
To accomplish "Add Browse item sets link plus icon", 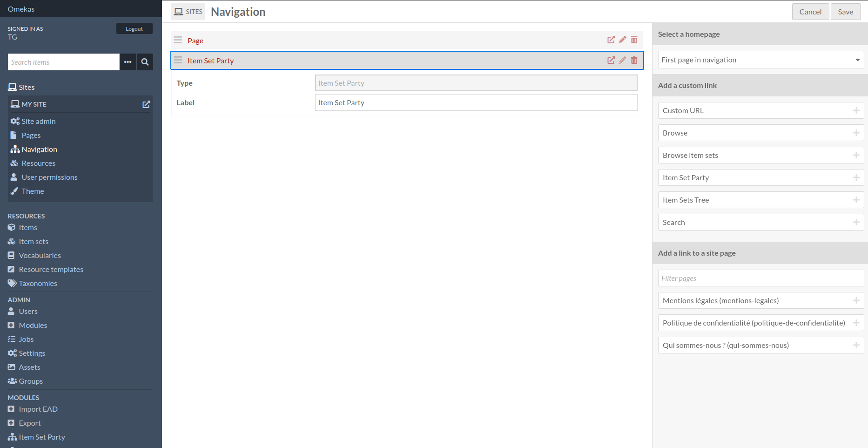I will (856, 155).
